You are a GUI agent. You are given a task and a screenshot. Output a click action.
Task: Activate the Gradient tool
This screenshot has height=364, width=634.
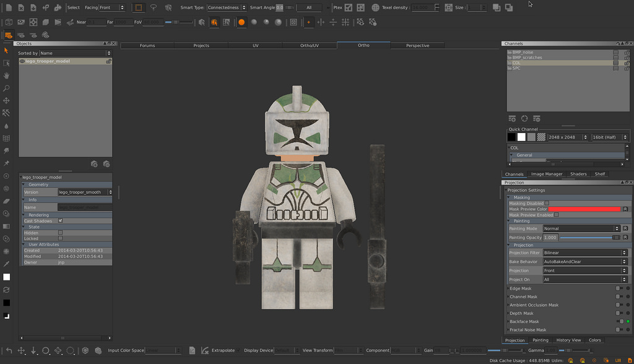click(6, 226)
